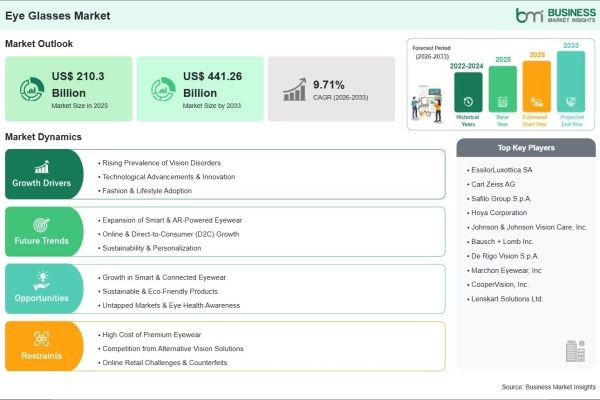600x400 pixels.
Task: Click Safilo Group S.p.A. entry
Action: [x=501, y=199]
